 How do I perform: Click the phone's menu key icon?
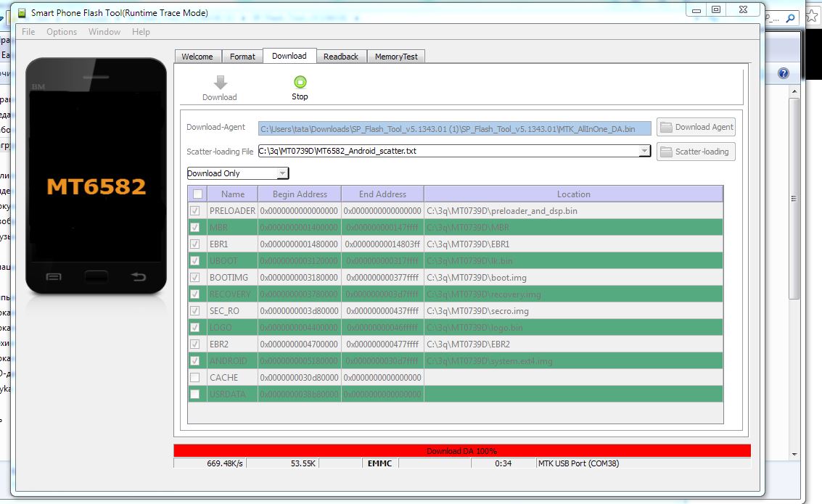point(54,276)
